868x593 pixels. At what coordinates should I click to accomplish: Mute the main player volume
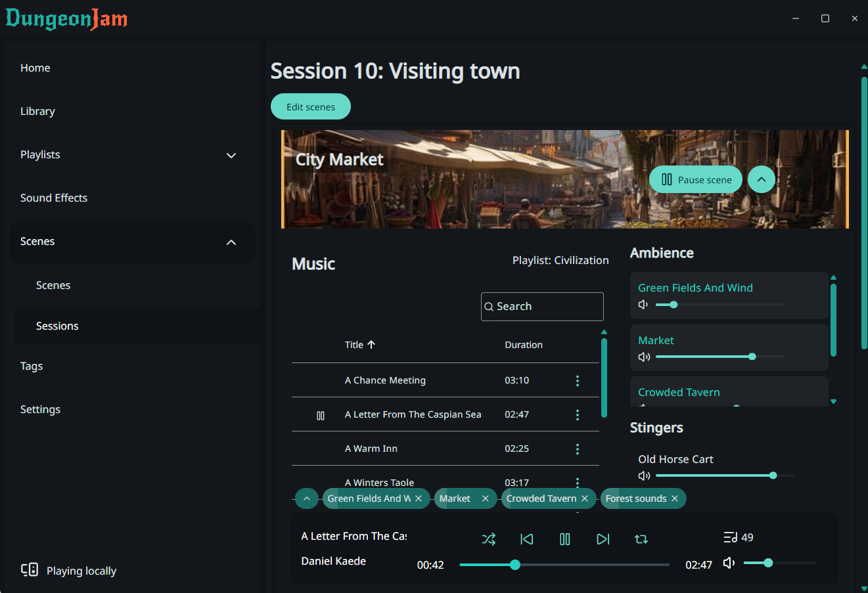[x=729, y=563]
